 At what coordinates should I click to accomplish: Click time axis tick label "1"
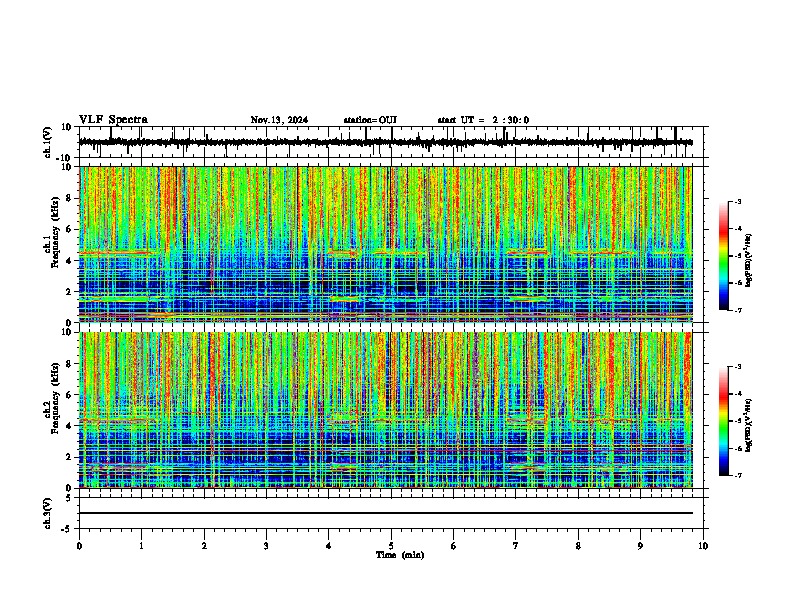click(x=141, y=546)
